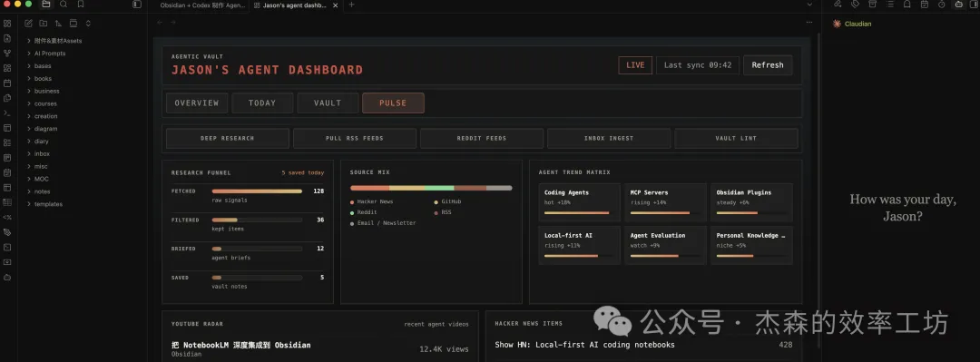Screen dimensions: 980x362
Task: Expand the diagram folder
Action: click(45, 129)
